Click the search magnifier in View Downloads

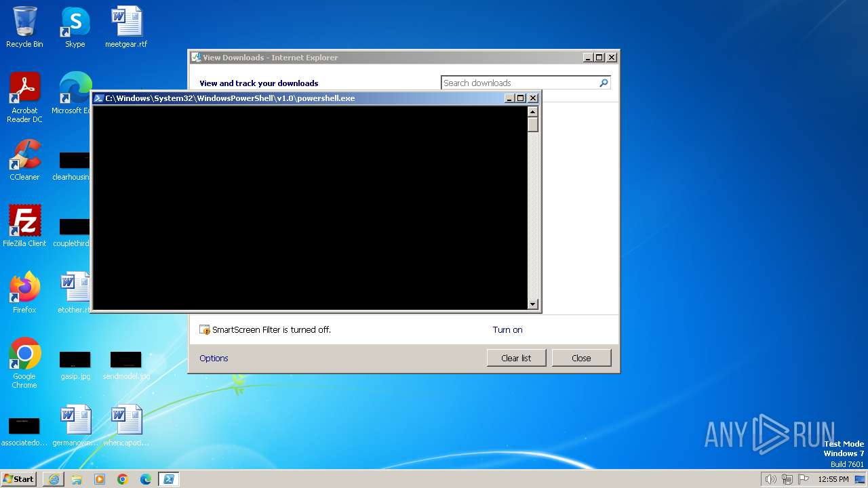click(604, 83)
